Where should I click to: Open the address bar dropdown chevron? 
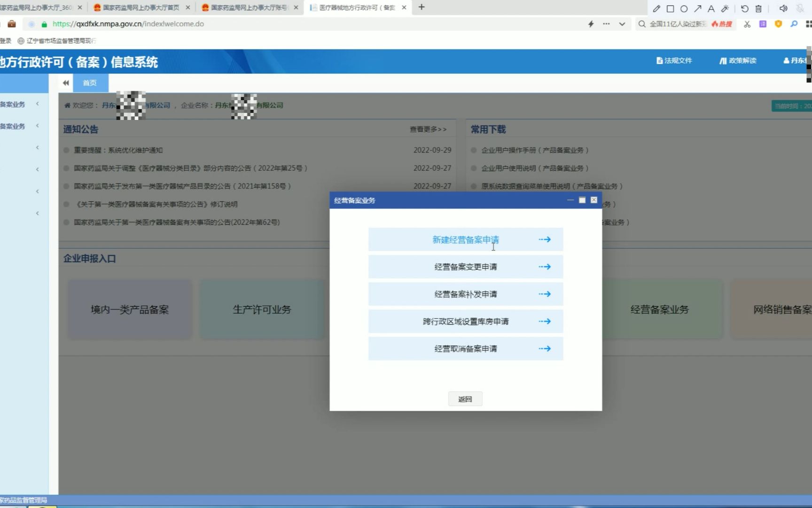click(622, 24)
